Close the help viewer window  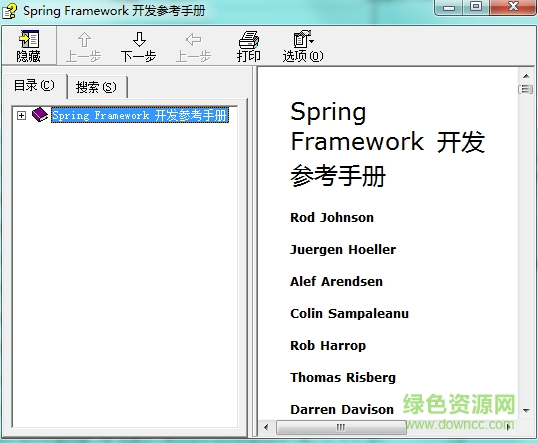click(x=513, y=8)
